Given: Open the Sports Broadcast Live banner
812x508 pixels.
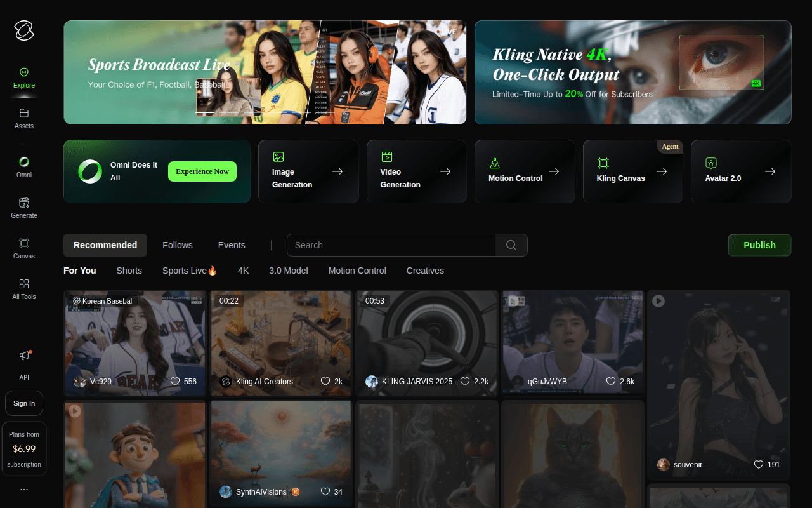Looking at the screenshot, I should (x=265, y=72).
